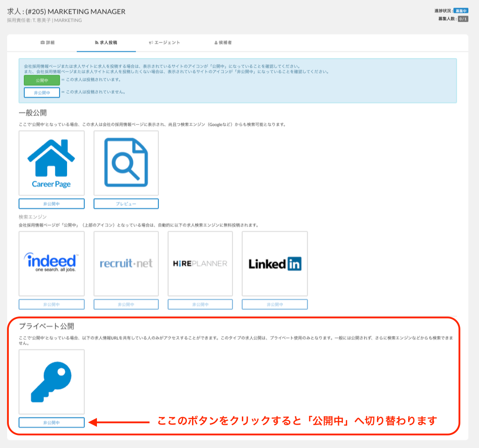Open the 詳細 tab
Screen dimensions: 479x448
[x=48, y=42]
